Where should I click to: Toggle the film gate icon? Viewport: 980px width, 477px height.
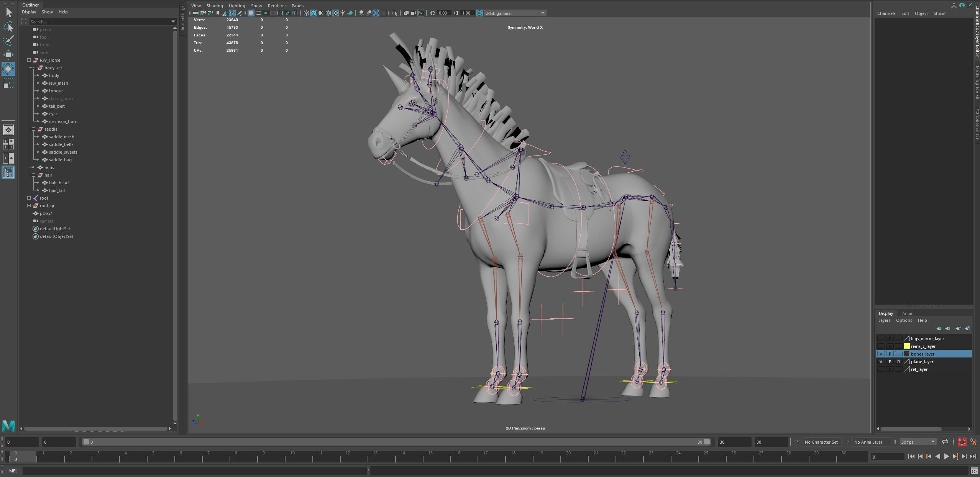click(258, 13)
